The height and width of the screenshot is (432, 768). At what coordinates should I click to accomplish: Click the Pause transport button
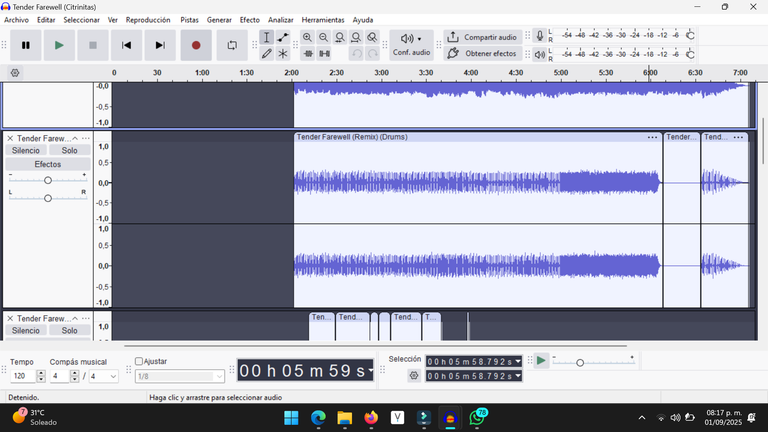(x=25, y=45)
